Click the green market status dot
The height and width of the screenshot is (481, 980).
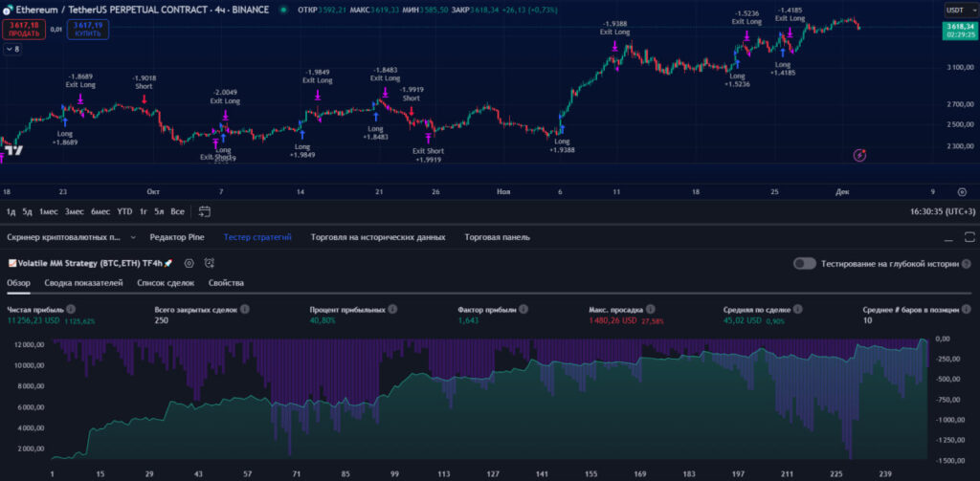pos(284,10)
